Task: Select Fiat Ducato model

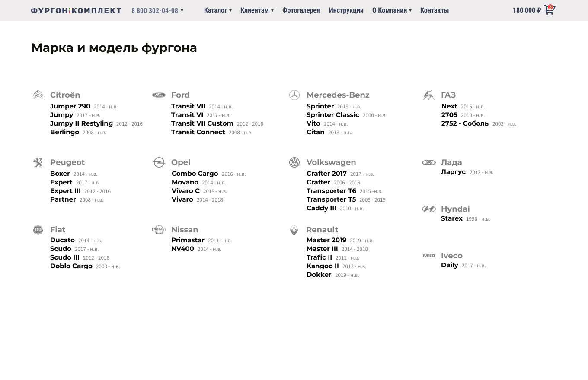Action: tap(62, 240)
